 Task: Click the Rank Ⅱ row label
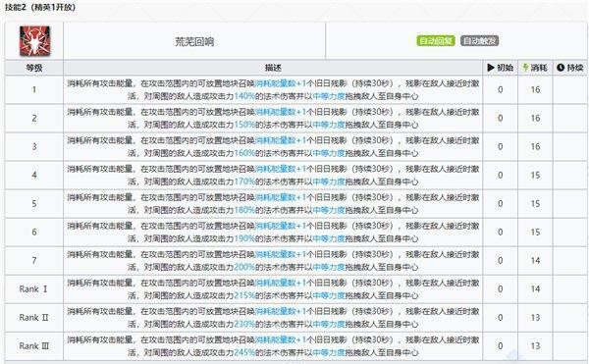pyautogui.click(x=33, y=318)
